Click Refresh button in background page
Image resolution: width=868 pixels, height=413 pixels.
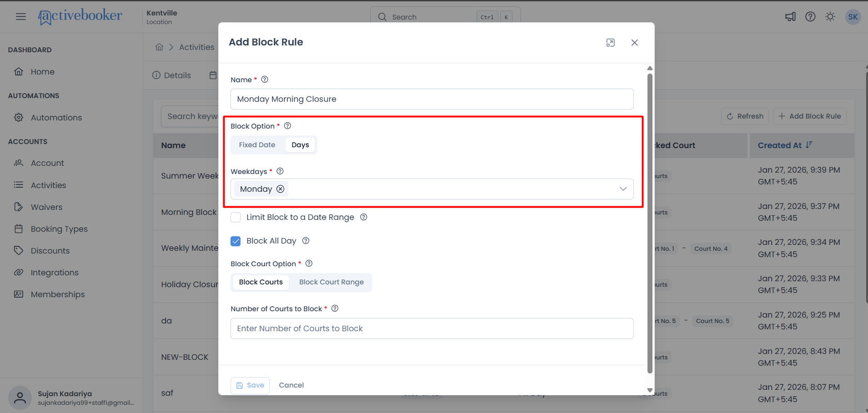tap(745, 116)
